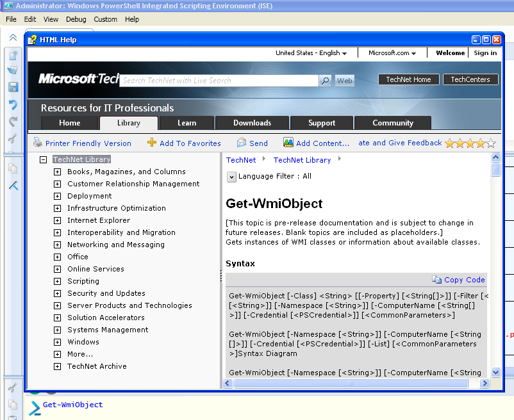514x420 pixels.
Task: Click the Sign in link
Action: point(485,52)
